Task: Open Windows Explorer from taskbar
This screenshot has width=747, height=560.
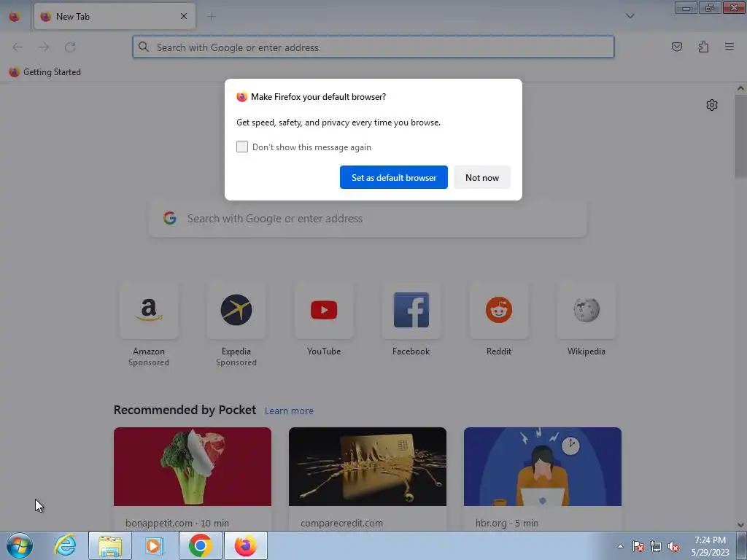Action: coord(110,545)
